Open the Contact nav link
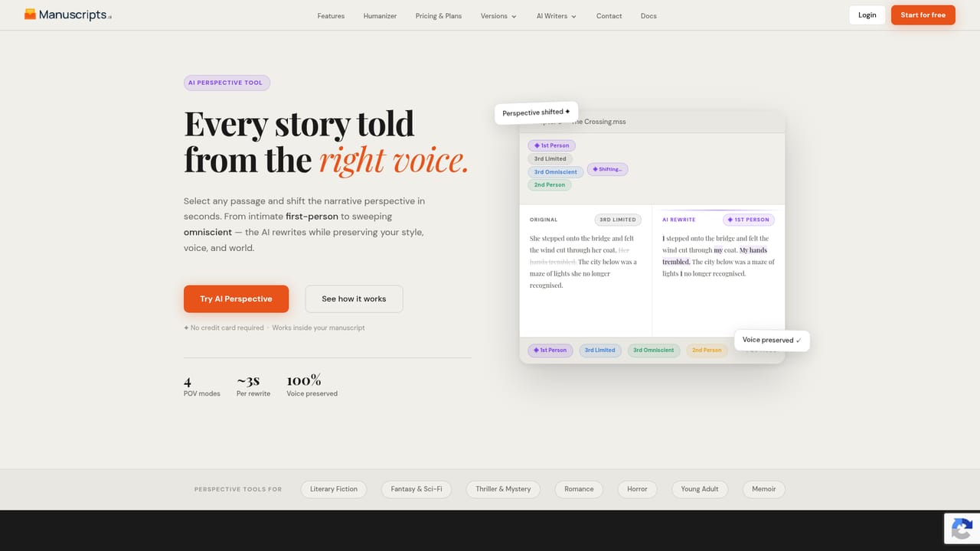This screenshot has width=980, height=551. tap(609, 16)
